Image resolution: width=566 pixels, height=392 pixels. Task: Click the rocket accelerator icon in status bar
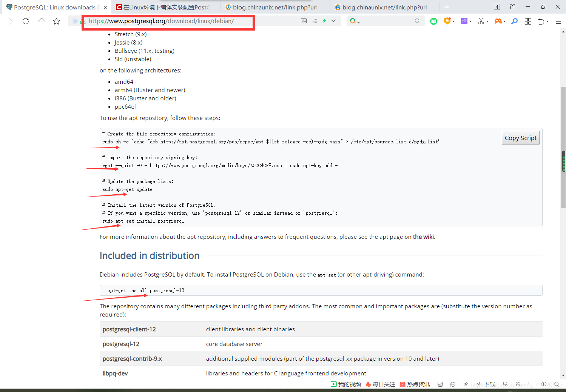(466, 384)
